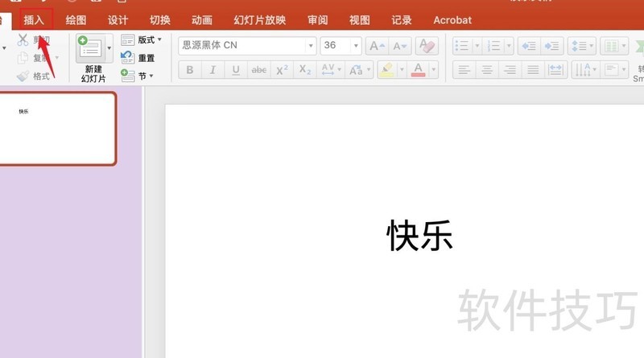Screen dimensions: 644x358
Task: Apply numbered list formatting
Action: [494, 46]
